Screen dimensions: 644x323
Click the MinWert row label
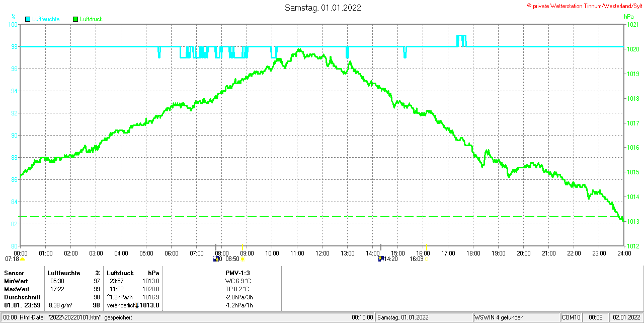[16, 281]
